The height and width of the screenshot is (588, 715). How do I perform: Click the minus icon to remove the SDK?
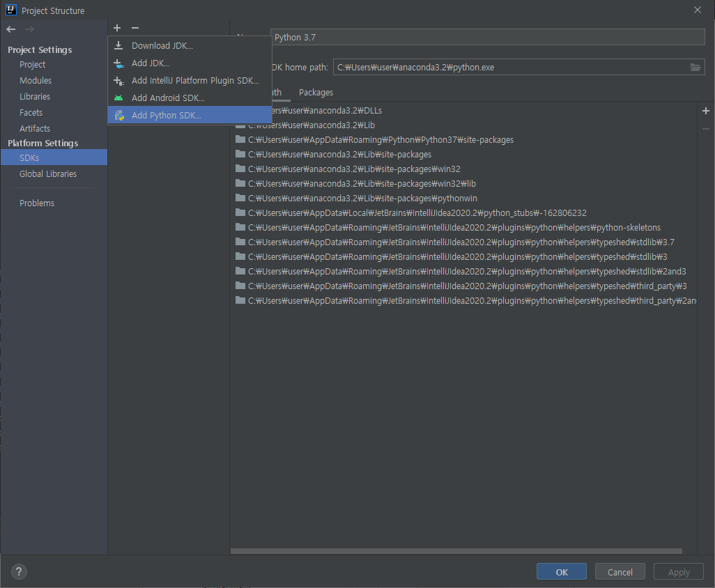[x=134, y=27]
